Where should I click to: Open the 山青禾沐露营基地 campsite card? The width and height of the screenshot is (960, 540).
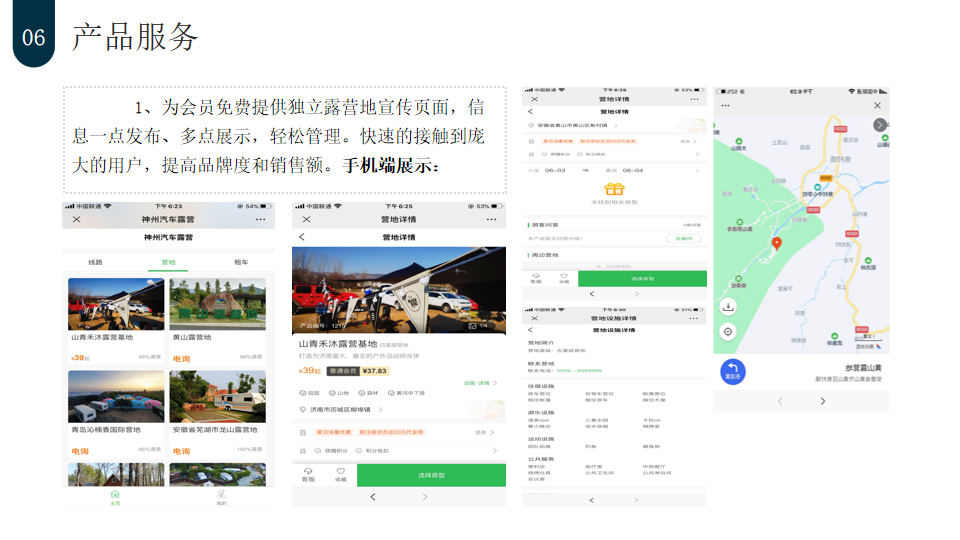point(116,320)
